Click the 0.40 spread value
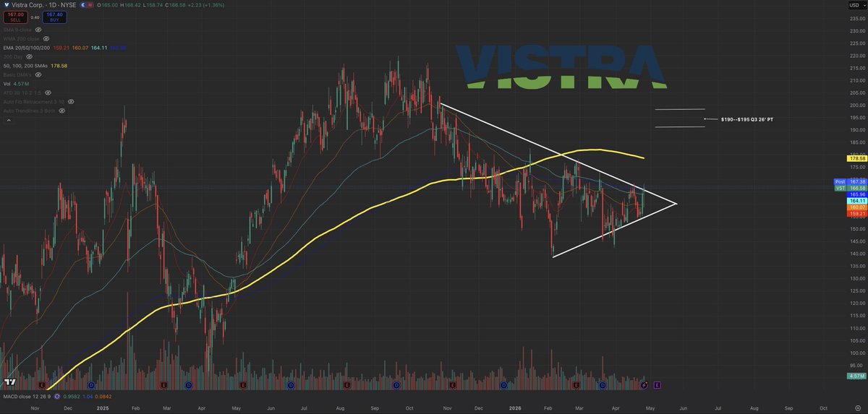Viewport: 868px width, 414px height. point(35,17)
